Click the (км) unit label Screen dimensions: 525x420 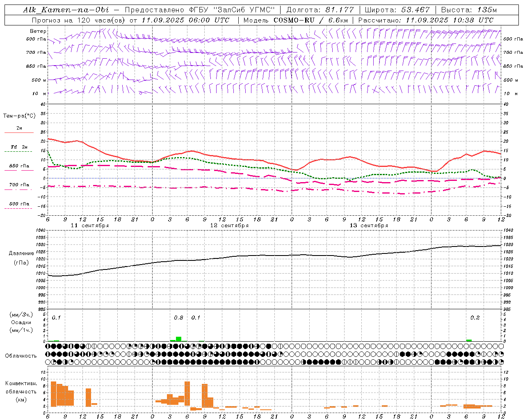(21, 399)
